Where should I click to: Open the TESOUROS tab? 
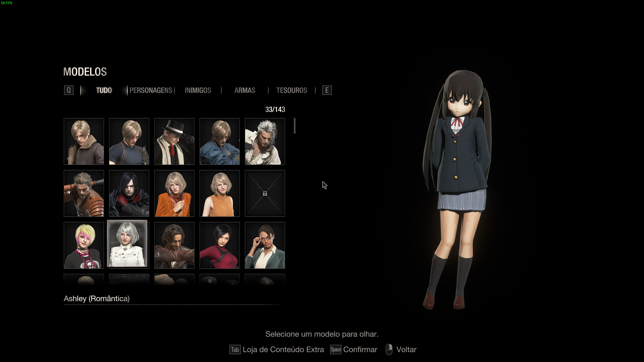[x=292, y=90]
